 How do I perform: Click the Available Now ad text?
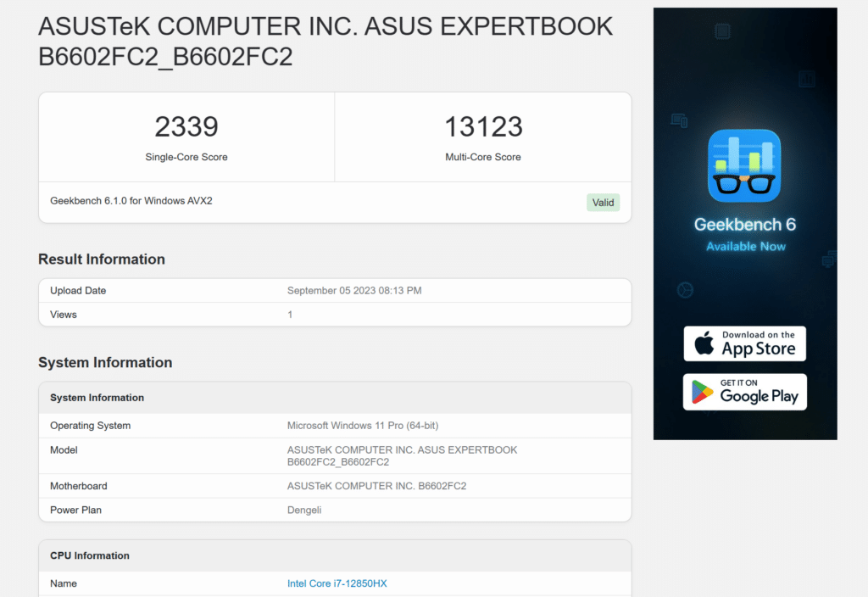point(746,247)
